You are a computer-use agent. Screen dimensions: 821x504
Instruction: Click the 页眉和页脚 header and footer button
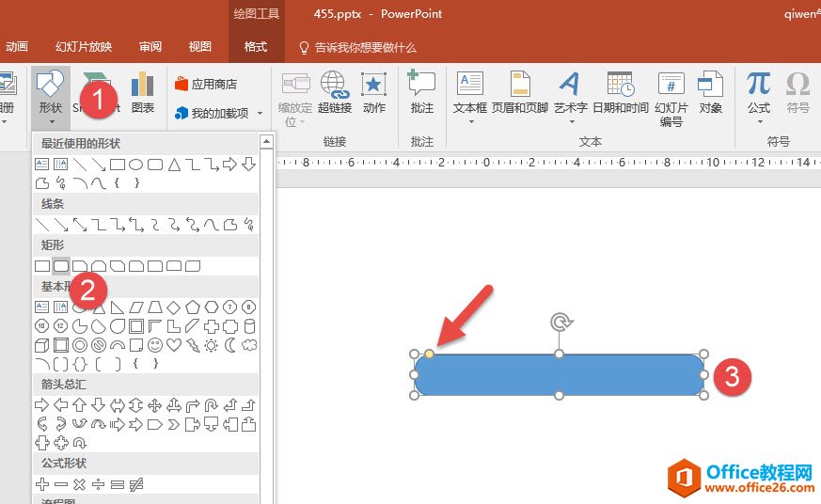519,93
